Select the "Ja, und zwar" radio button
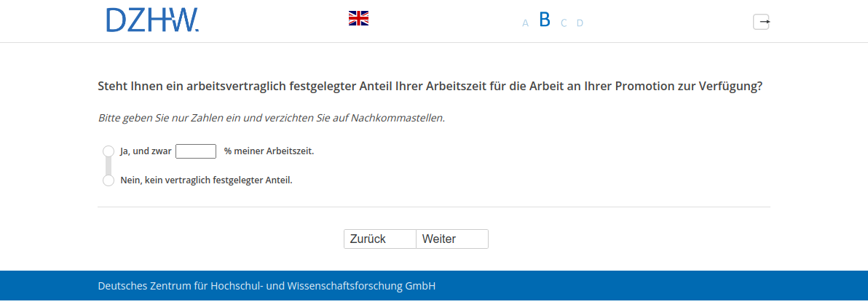 coord(108,151)
